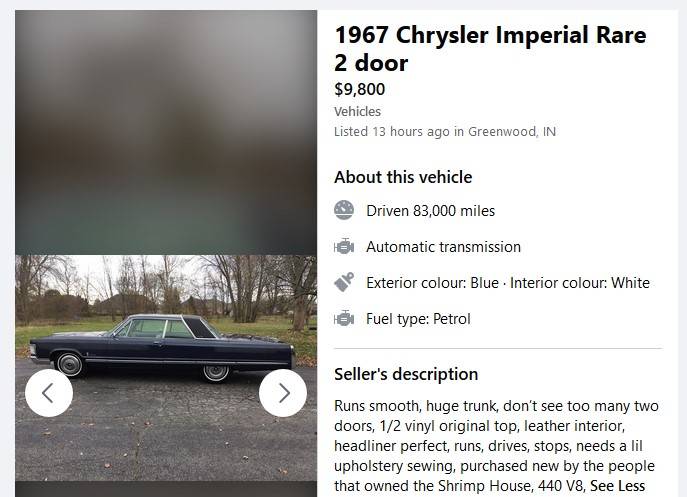
Task: Click the paint bucket colour icon
Action: [x=344, y=282]
